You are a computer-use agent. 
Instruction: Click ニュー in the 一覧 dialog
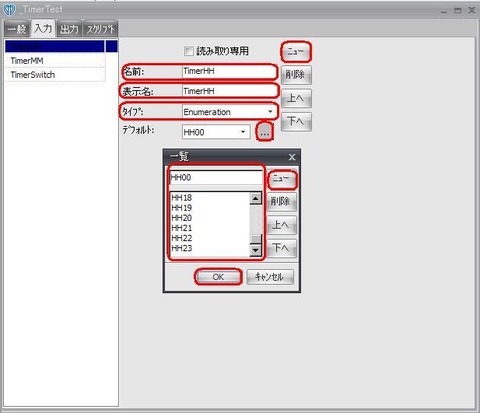coord(282,179)
